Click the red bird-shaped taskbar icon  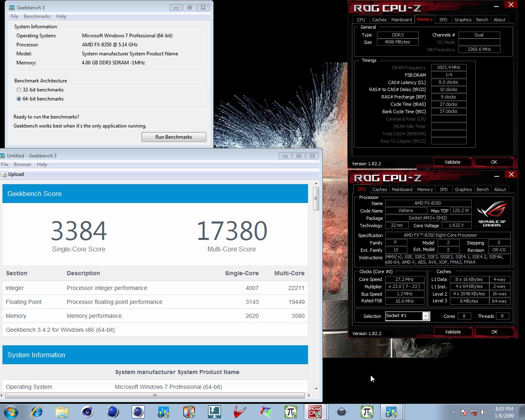pos(240,411)
